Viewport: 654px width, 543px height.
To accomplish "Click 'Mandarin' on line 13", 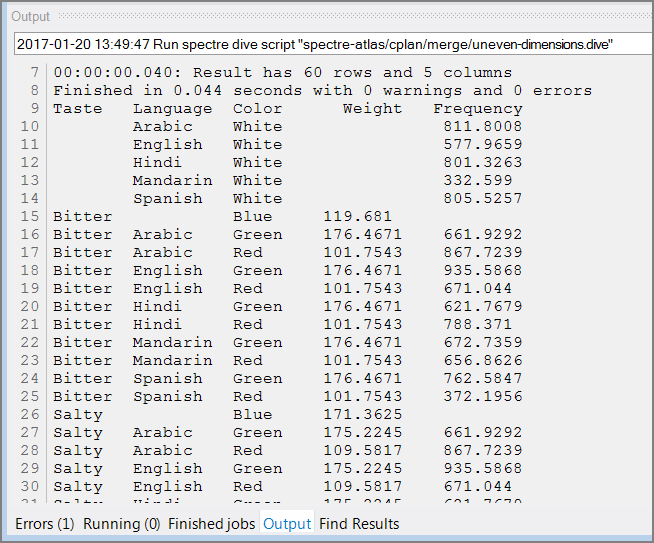I will [x=172, y=181].
